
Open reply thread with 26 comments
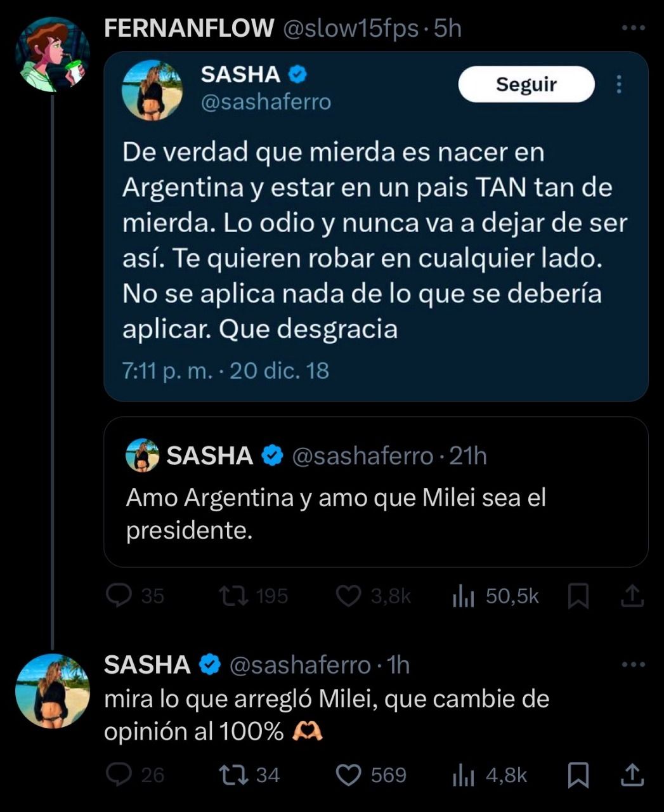(119, 775)
